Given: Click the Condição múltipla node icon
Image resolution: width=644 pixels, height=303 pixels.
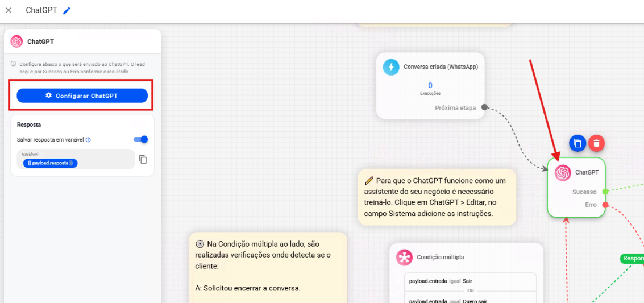Looking at the screenshot, I should click(x=404, y=258).
